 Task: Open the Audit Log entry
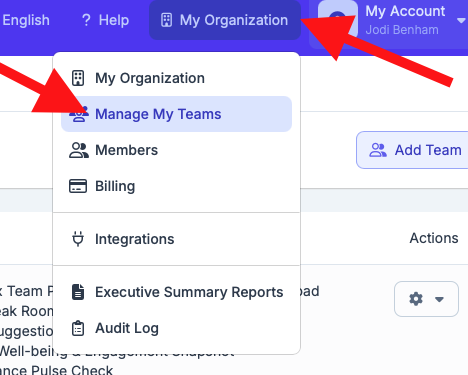176,328
